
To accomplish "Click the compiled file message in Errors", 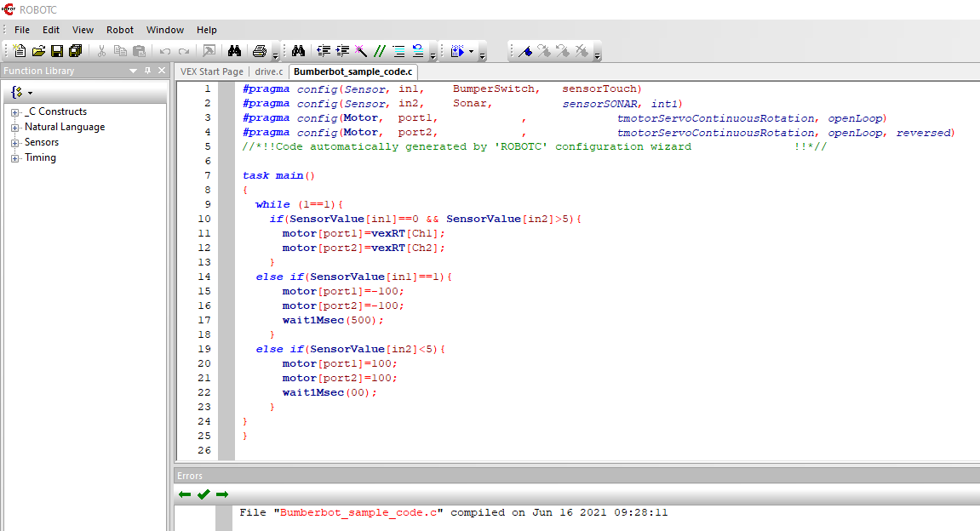I will pos(453,512).
